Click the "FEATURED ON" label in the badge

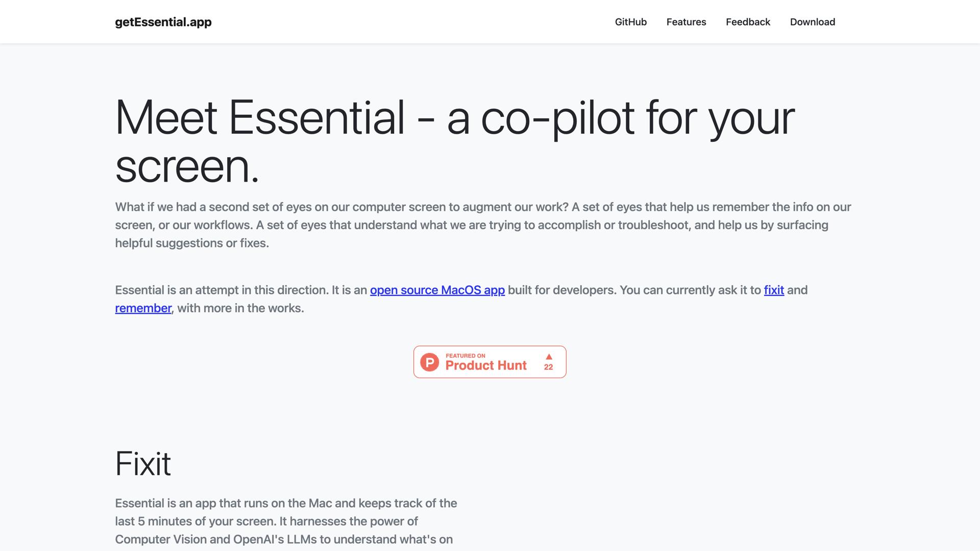(x=465, y=356)
